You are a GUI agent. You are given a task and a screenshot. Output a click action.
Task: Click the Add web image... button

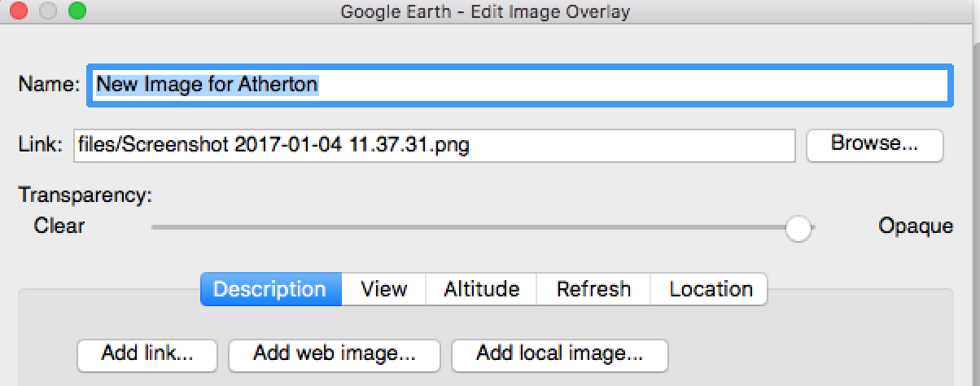pyautogui.click(x=334, y=354)
